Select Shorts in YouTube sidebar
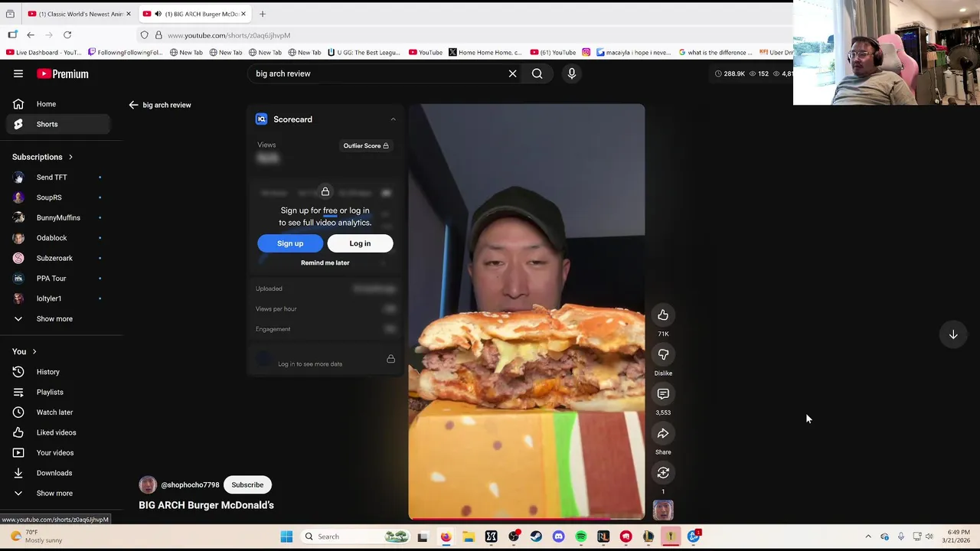Image resolution: width=980 pixels, height=551 pixels. pos(58,124)
